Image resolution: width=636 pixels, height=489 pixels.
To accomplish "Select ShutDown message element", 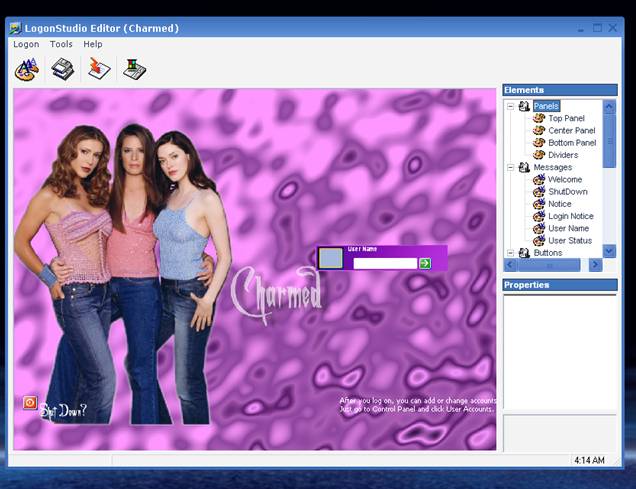I will click(x=568, y=192).
